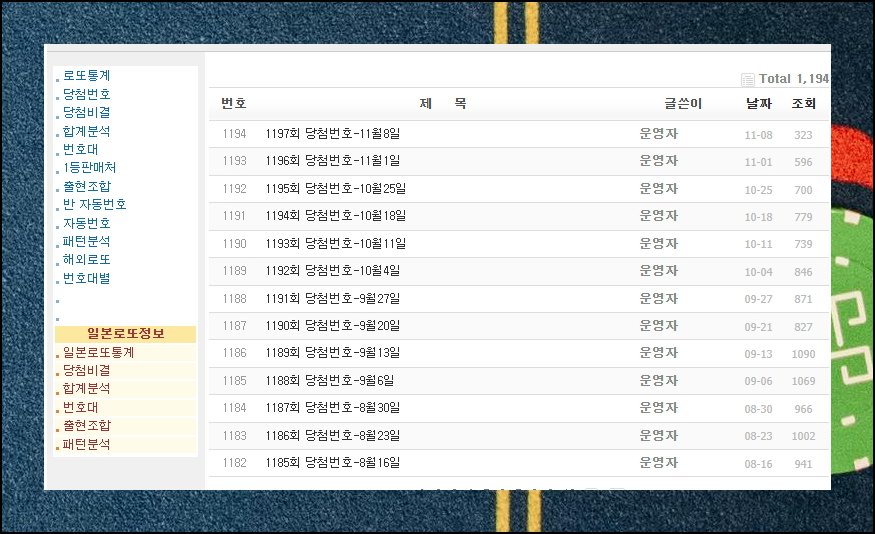Select 당첨비결 under 일본로또정보

(86, 370)
